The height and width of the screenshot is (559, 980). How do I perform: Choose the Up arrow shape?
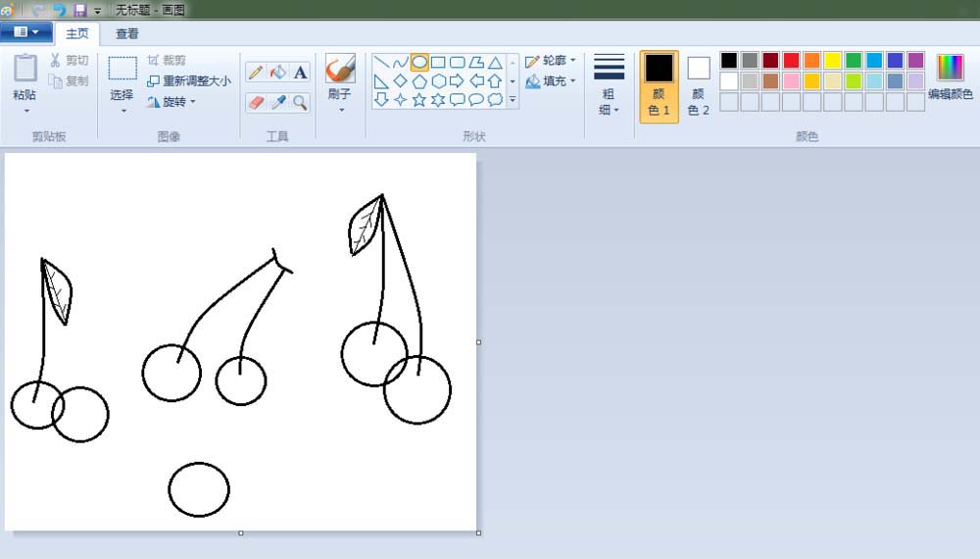coord(495,80)
